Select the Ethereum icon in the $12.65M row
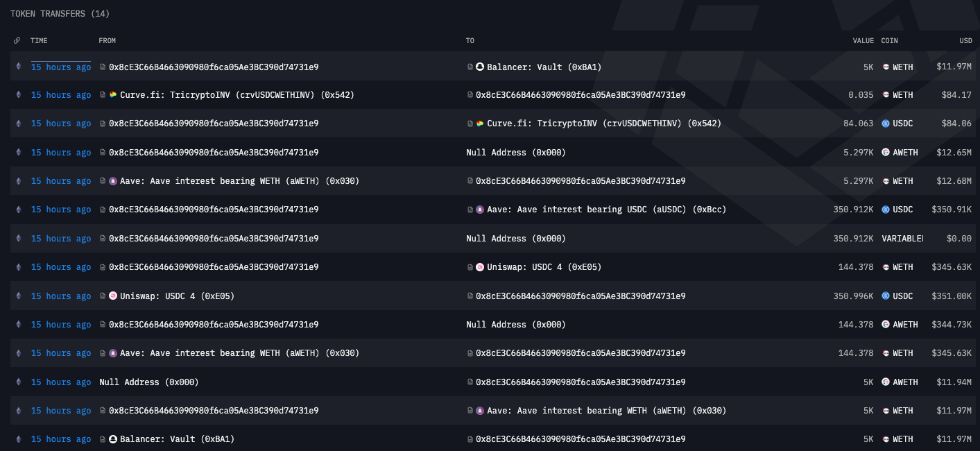This screenshot has width=980, height=451. pyautogui.click(x=19, y=153)
